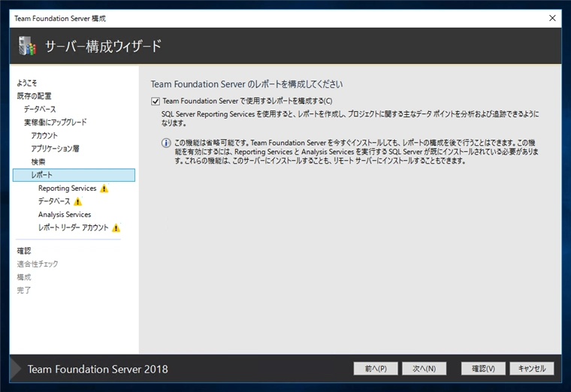Open the レポート リーダー アカウント step
The image size is (571, 392).
pyautogui.click(x=74, y=228)
